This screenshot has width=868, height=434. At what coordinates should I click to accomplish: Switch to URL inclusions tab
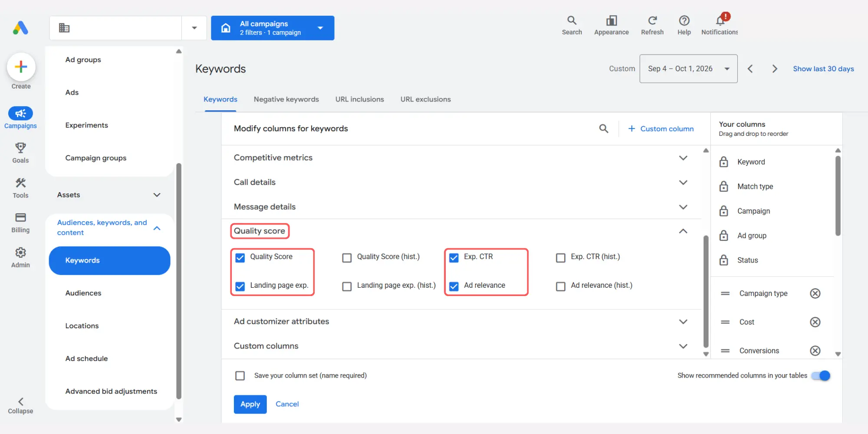359,99
